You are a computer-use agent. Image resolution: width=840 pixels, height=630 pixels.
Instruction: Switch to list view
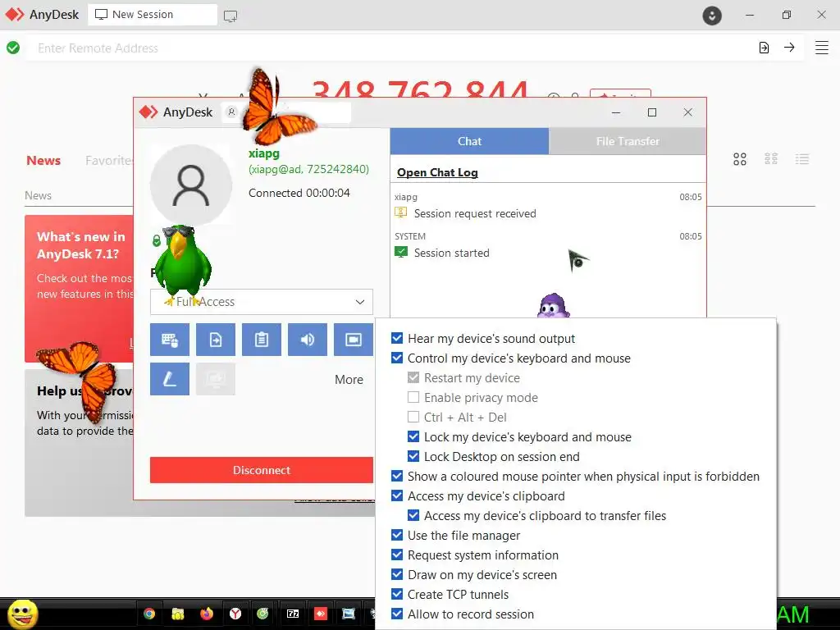click(x=802, y=159)
